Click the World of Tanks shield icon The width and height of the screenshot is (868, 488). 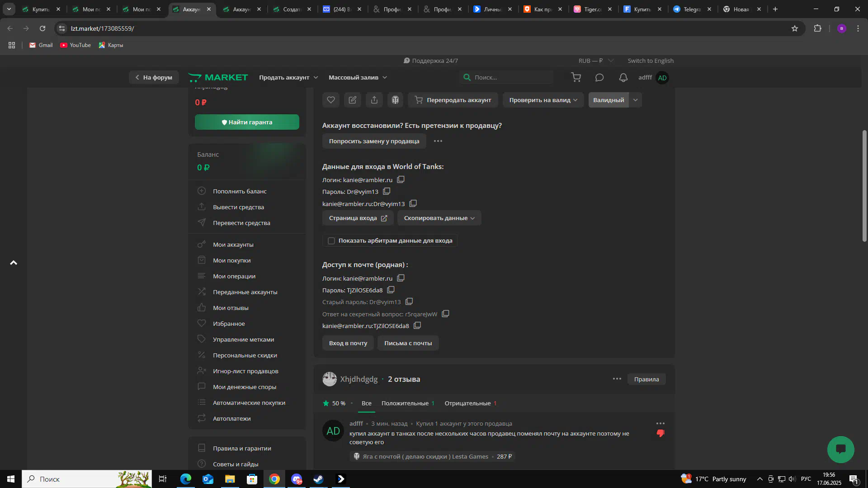coord(396,100)
